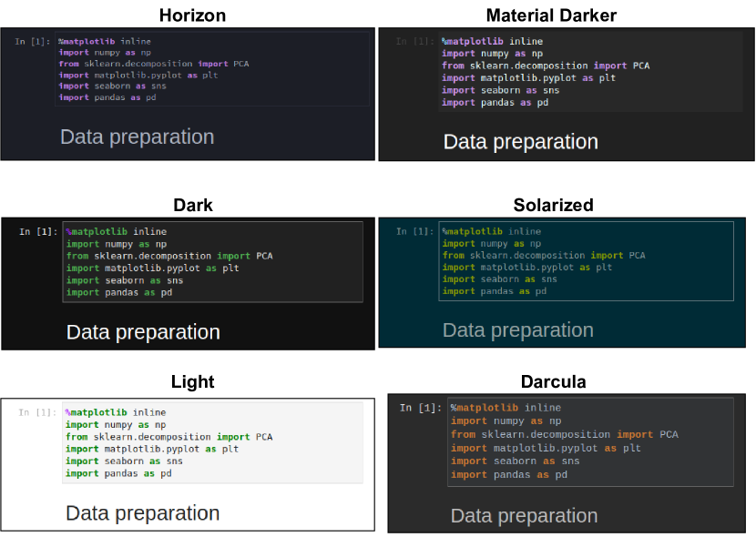Select "Data preparation" heading in Solarized preview
Screen dimensions: 756x537
pos(519,329)
